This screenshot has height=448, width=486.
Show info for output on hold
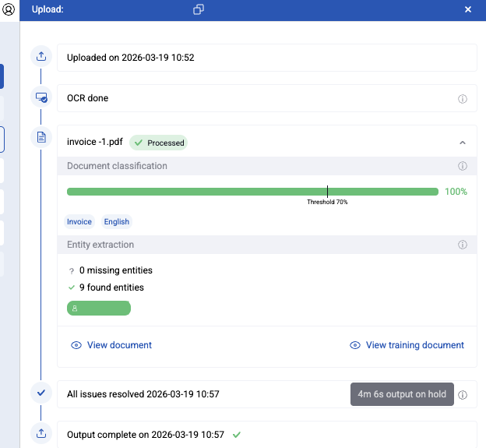pyautogui.click(x=463, y=395)
